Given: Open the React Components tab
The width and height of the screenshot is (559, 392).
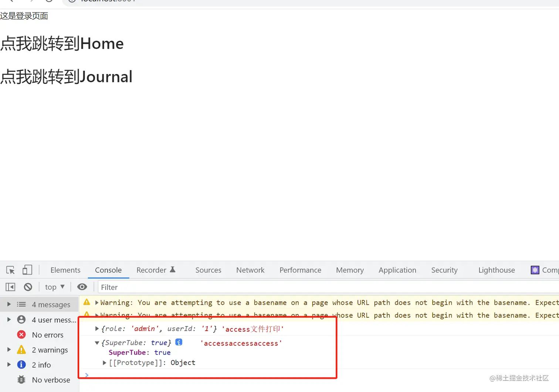Looking at the screenshot, I should coord(545,270).
